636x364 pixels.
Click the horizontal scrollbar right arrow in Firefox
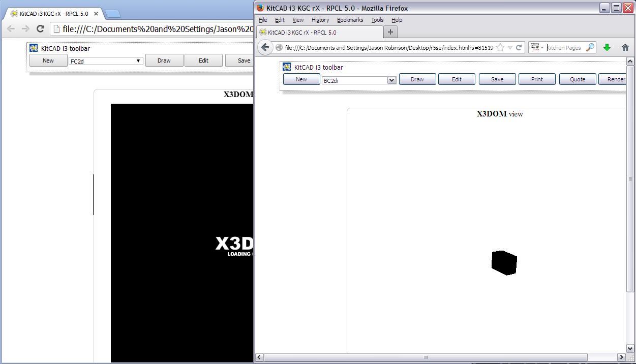click(x=621, y=357)
